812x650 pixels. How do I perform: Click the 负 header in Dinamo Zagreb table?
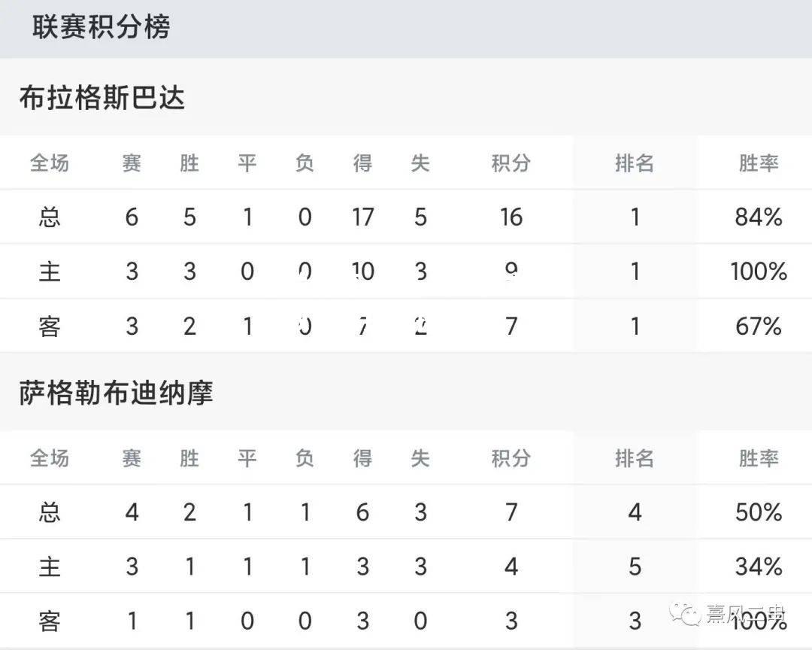(304, 458)
